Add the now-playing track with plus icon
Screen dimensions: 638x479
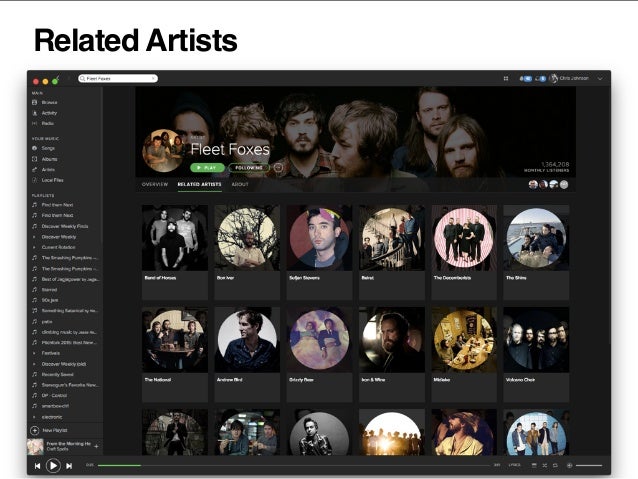coord(96,446)
